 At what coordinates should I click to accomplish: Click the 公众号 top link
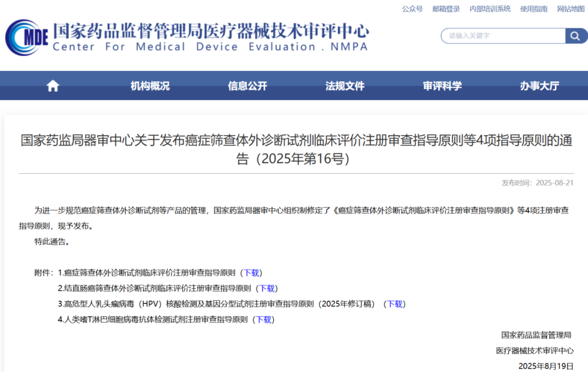[413, 9]
